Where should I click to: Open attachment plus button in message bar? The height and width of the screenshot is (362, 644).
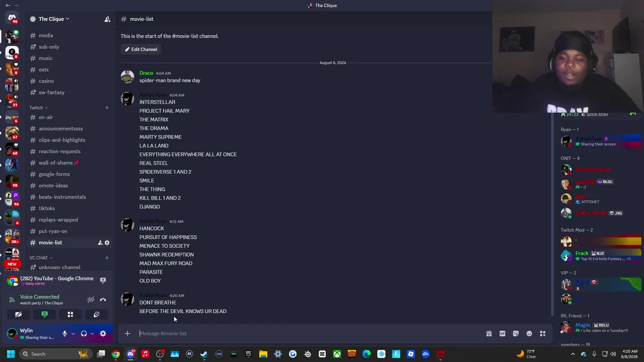point(127,333)
